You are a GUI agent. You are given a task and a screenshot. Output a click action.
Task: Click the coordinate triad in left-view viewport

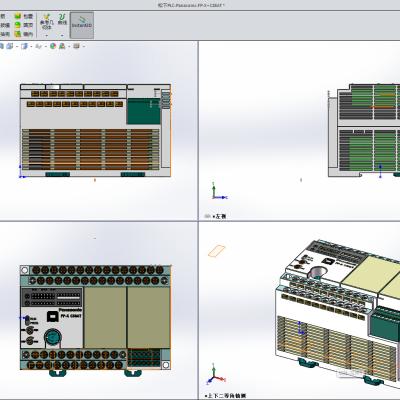(219, 191)
